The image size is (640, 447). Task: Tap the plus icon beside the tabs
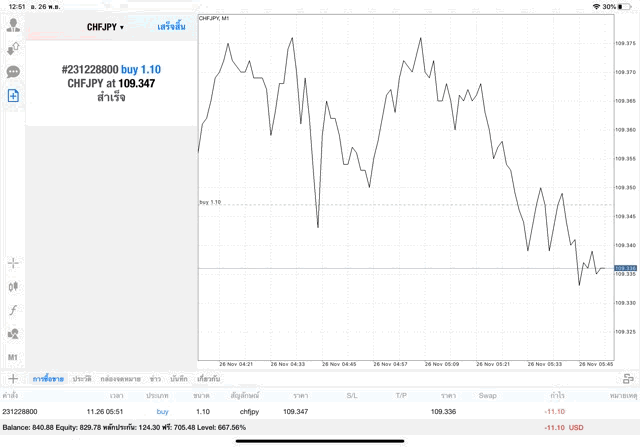point(13,379)
